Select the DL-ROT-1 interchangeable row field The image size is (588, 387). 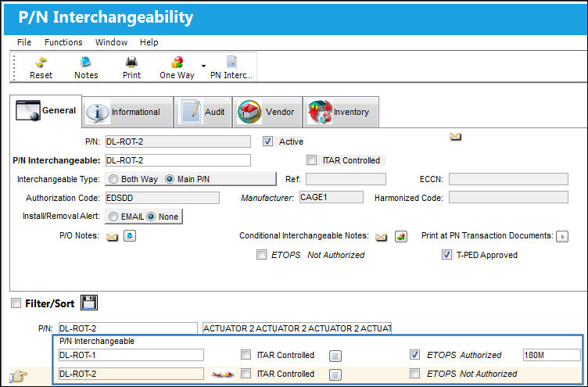(x=131, y=355)
